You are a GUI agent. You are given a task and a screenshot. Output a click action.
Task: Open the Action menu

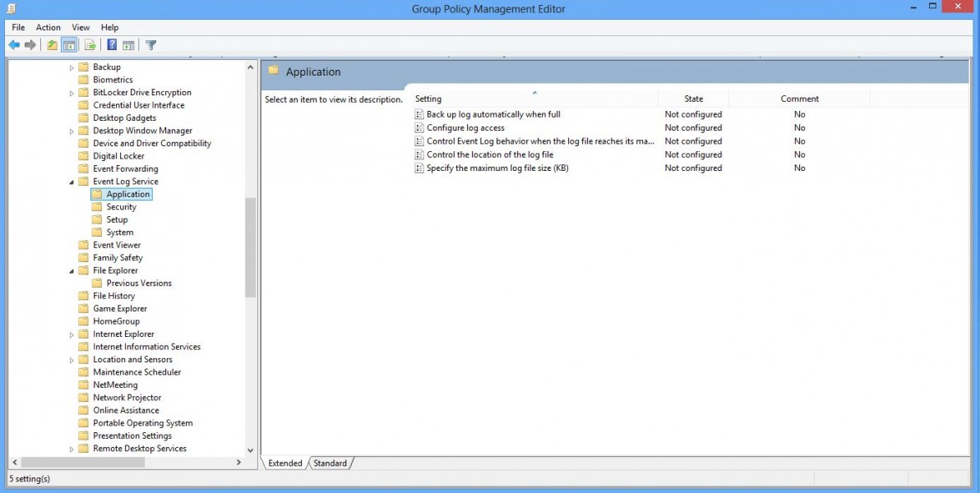(x=49, y=27)
